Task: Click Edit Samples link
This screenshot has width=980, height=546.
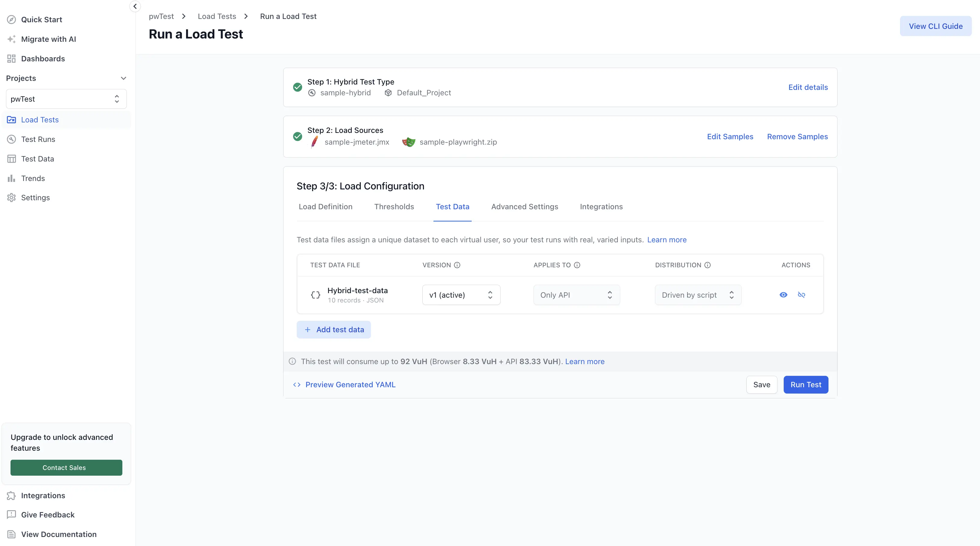Action: pos(730,136)
